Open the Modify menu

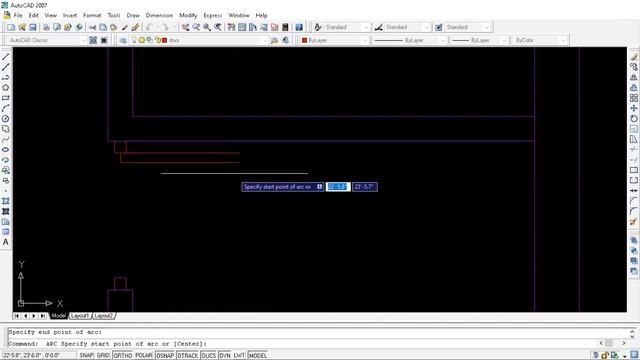click(x=188, y=15)
